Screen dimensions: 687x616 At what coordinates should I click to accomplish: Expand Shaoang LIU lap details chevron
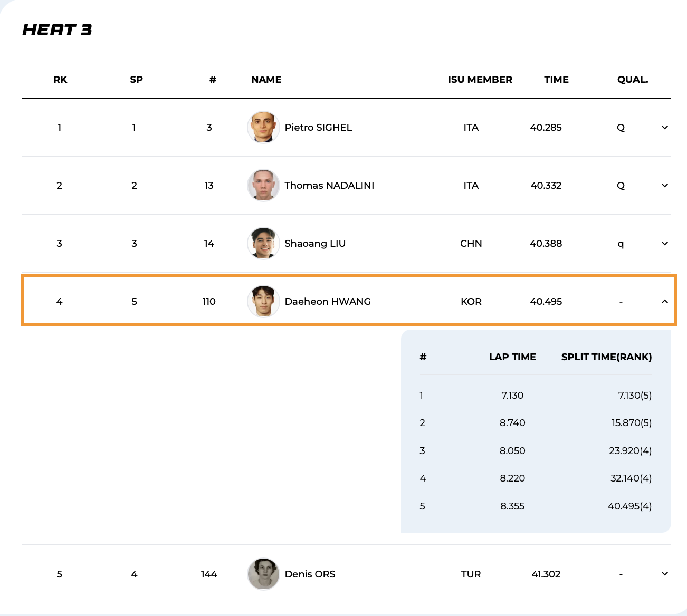pos(664,244)
